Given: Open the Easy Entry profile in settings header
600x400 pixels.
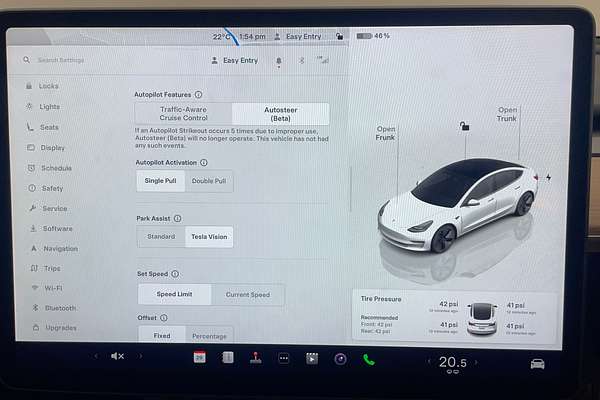Looking at the screenshot, I should pyautogui.click(x=235, y=60).
